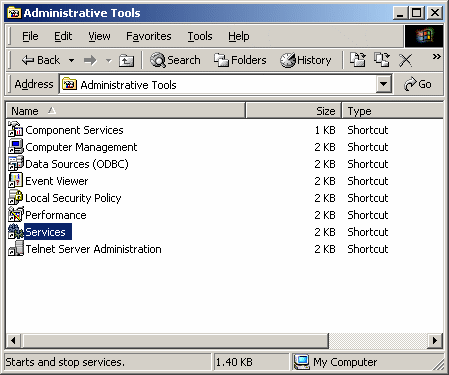Click the 1 KB size of Component Services
Screen dimensions: 449x375
[x=325, y=130]
